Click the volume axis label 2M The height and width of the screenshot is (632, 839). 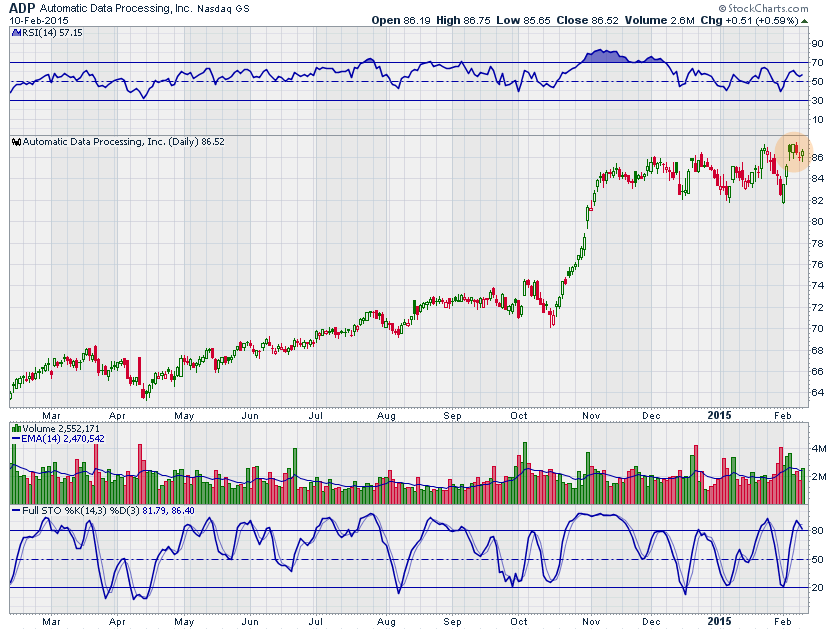(819, 476)
